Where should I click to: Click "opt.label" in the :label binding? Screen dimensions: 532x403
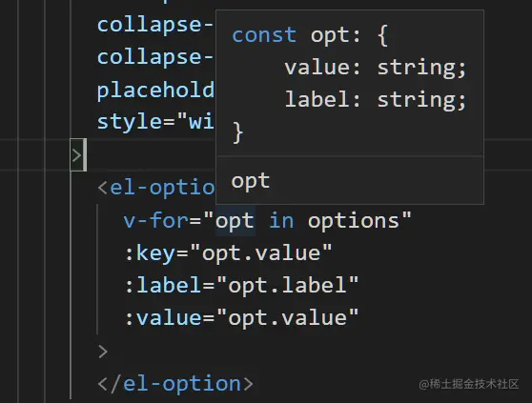pyautogui.click(x=287, y=285)
